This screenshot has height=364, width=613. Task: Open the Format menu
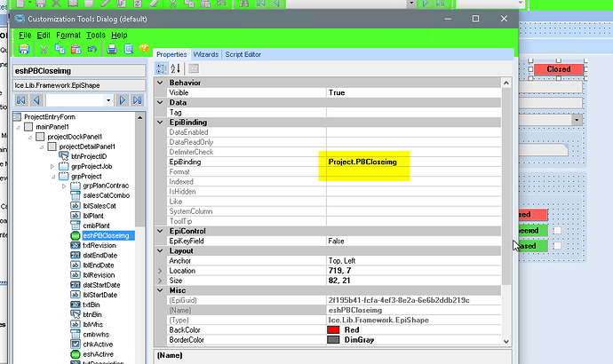coord(68,36)
